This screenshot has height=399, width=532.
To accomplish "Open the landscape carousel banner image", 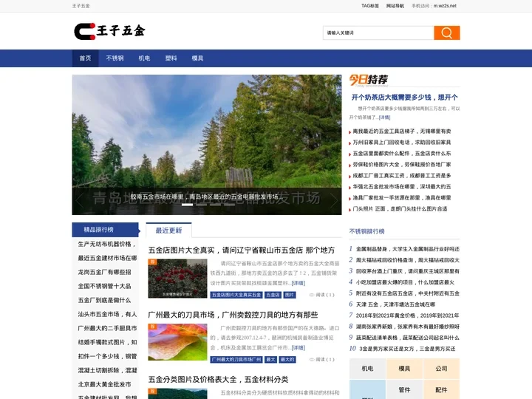I will pyautogui.click(x=207, y=145).
